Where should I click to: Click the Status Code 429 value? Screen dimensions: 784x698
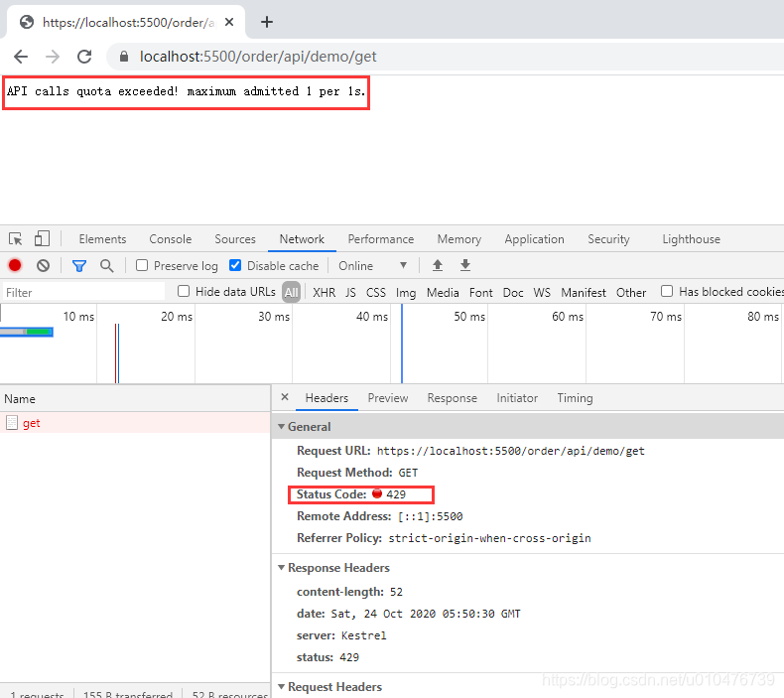pos(396,494)
